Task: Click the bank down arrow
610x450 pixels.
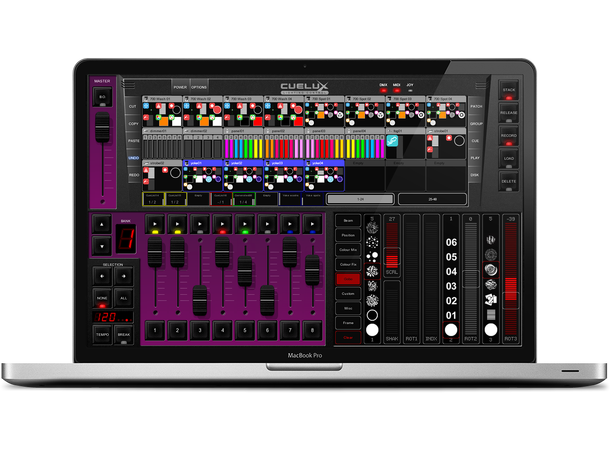Action: (102, 246)
